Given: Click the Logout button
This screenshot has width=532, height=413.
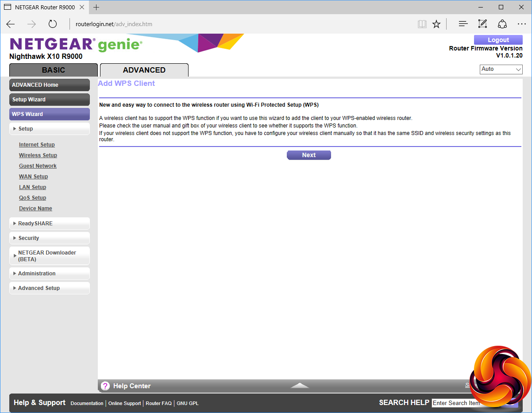Looking at the screenshot, I should [x=498, y=40].
